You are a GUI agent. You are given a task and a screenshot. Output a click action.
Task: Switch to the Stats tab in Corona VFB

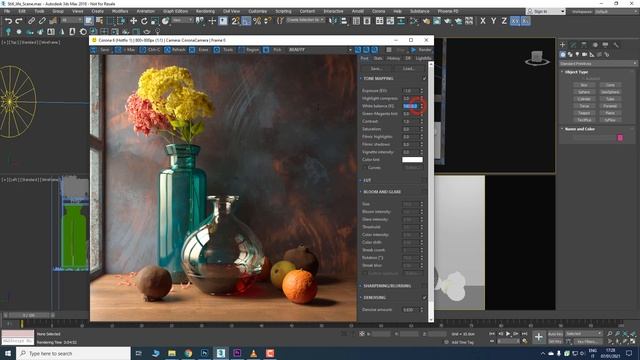(378, 58)
